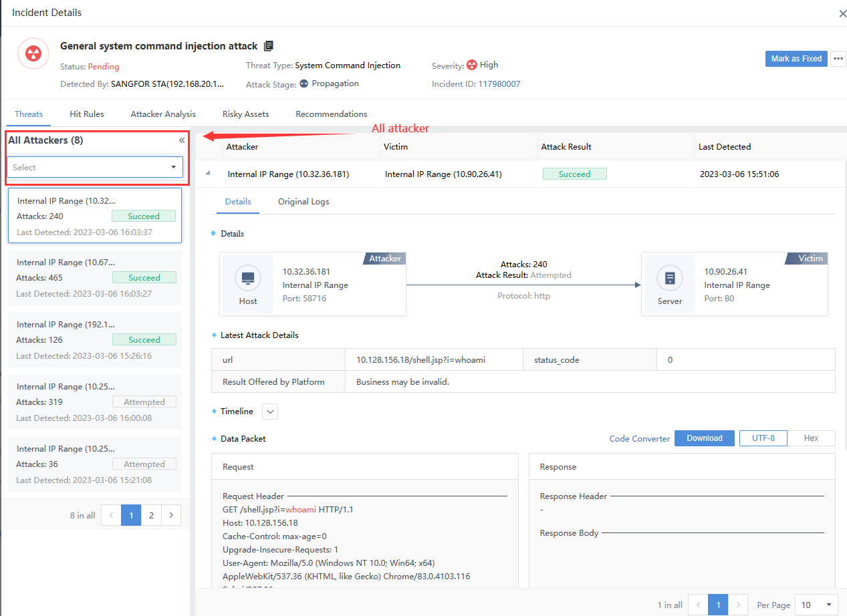Click the Mark as Fixed button

tap(796, 59)
